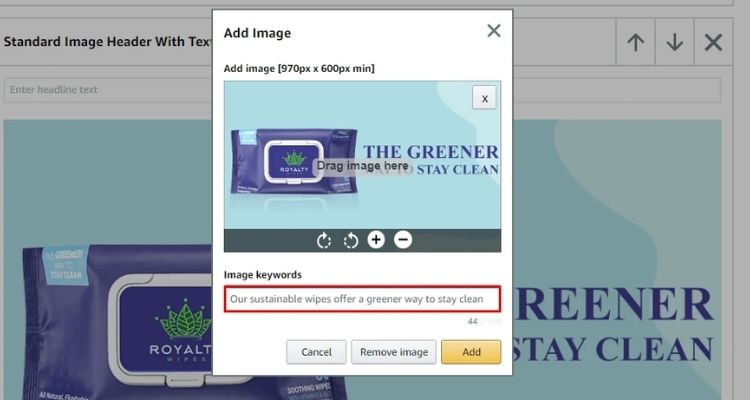Click the Cancel button
The height and width of the screenshot is (400, 750).
tap(316, 352)
